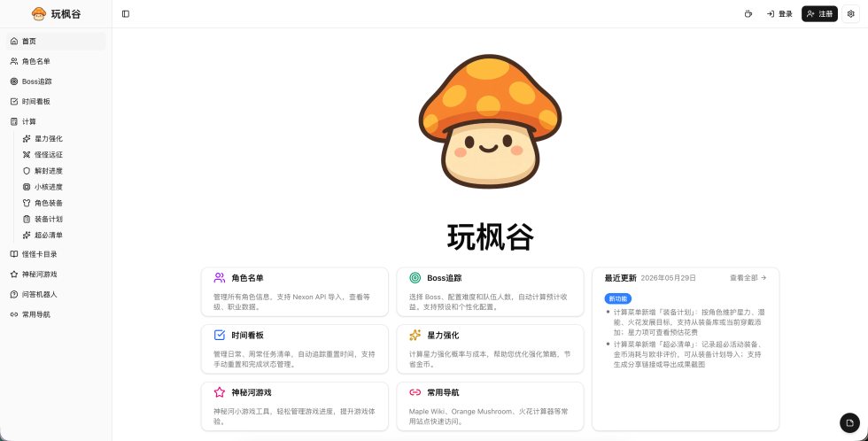The width and height of the screenshot is (868, 441).
Task: Open the Boss追踪 feature card
Action: pos(490,291)
